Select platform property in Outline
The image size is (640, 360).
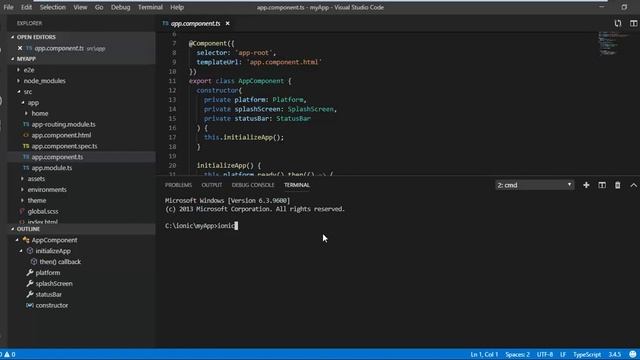click(x=48, y=273)
